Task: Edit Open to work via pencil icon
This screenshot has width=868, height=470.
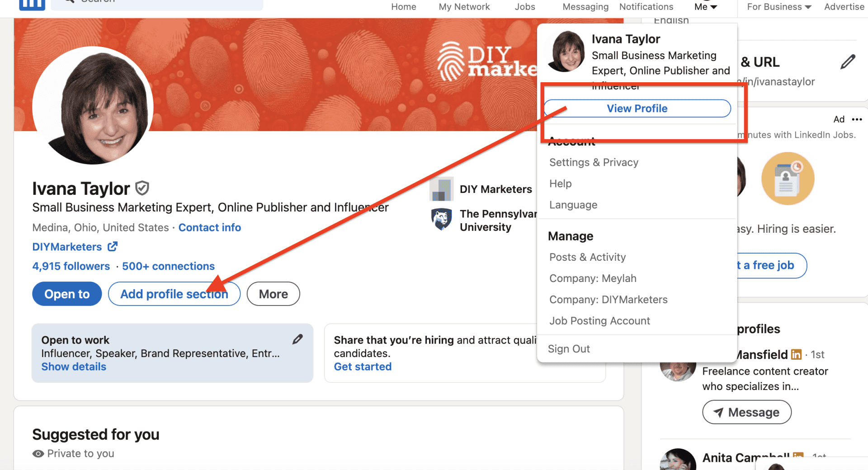Action: click(297, 339)
